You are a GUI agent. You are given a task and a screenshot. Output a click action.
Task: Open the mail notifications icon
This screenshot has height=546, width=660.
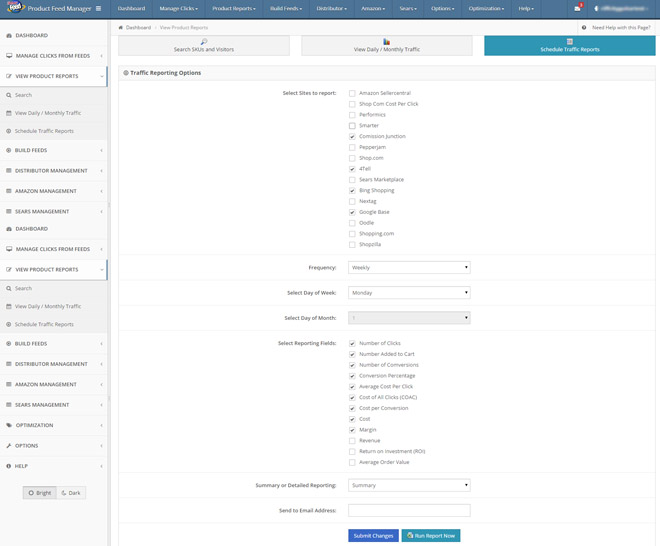[x=577, y=9]
